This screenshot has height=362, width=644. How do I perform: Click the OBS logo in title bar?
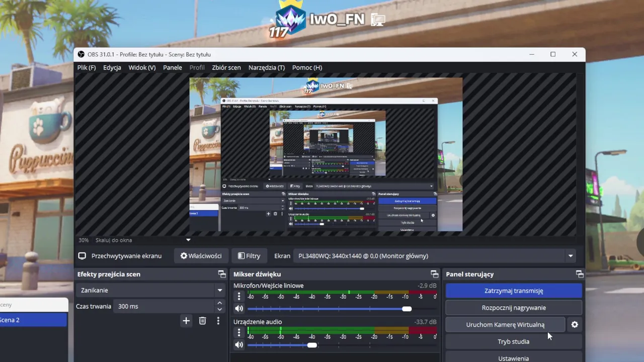[x=81, y=54]
